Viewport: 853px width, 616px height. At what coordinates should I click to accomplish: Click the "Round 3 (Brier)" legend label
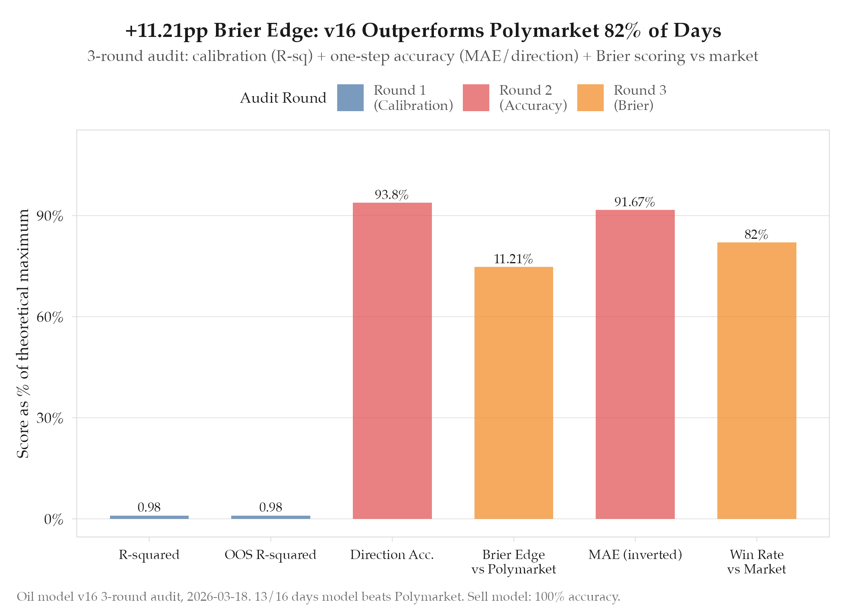tap(640, 98)
